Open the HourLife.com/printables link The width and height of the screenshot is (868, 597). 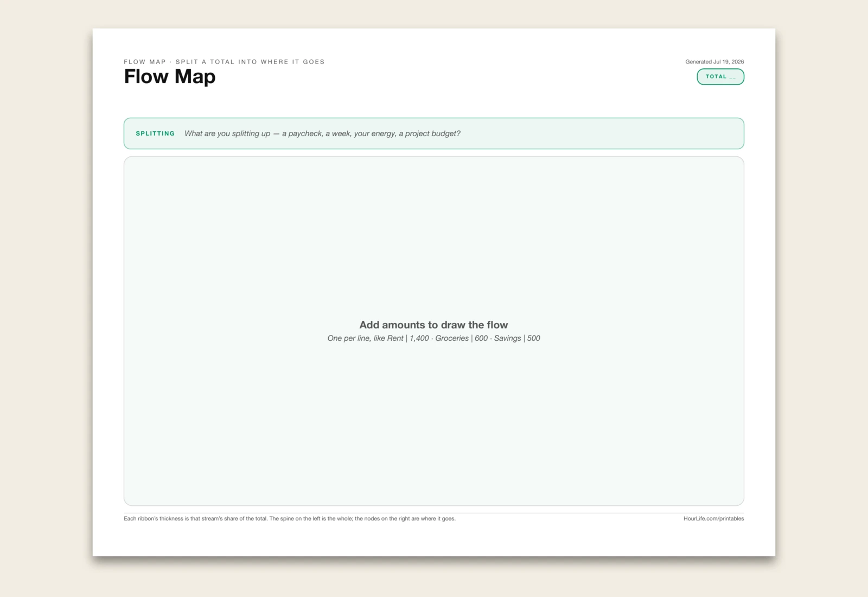[x=713, y=519]
